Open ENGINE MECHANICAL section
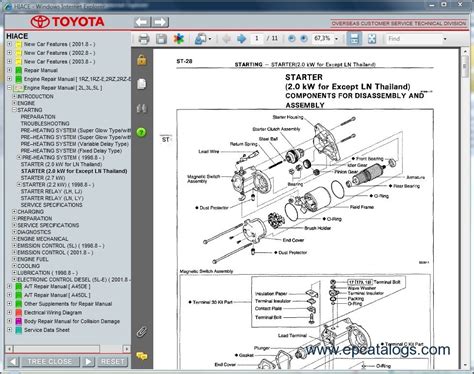474x374 pixels. click(x=43, y=239)
